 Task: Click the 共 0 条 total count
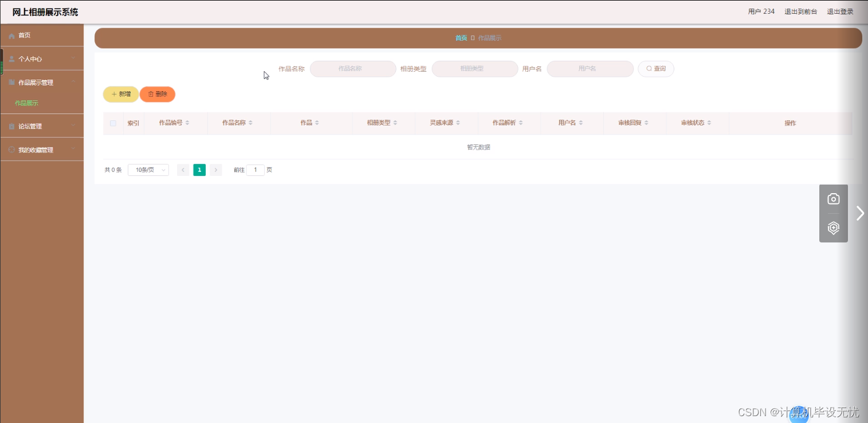(113, 170)
